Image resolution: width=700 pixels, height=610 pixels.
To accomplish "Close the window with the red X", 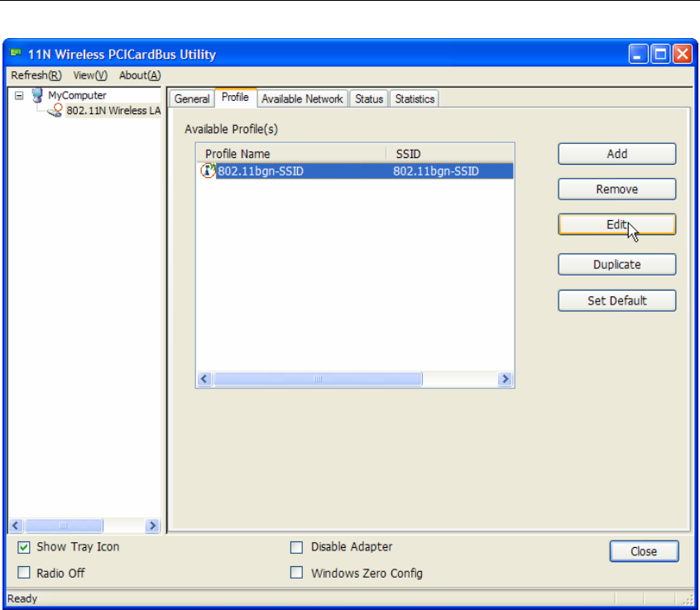I will point(683,55).
